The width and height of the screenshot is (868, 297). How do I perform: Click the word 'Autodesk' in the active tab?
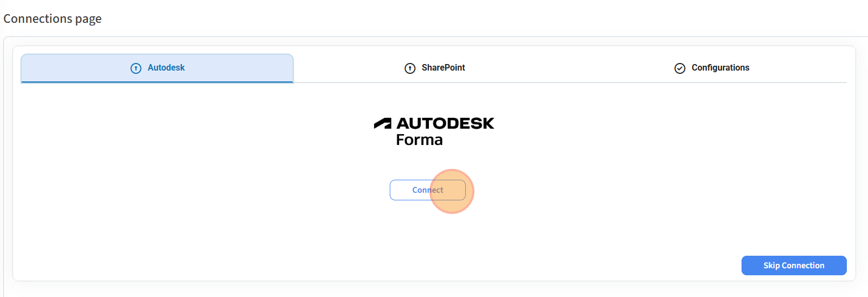tap(166, 68)
